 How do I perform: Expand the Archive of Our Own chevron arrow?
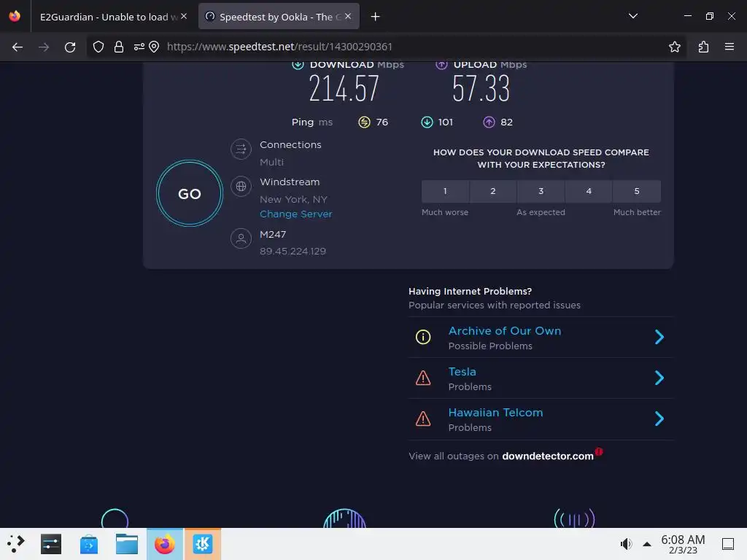[659, 337]
